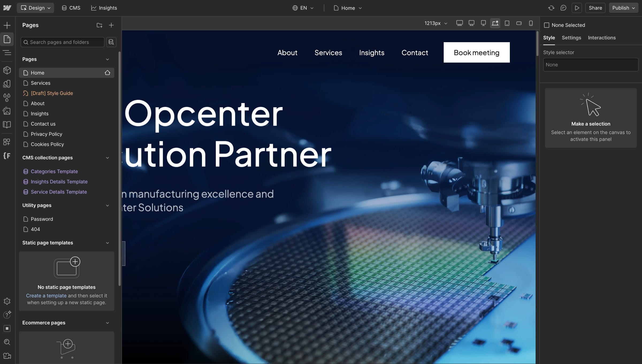Collapse the Pages section chevron
This screenshot has height=364, width=642.
[x=108, y=59]
